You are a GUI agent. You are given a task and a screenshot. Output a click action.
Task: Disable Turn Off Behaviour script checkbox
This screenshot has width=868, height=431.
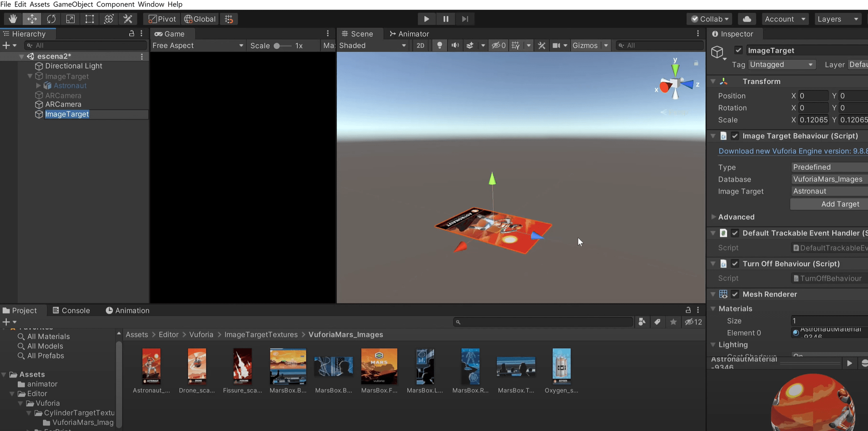735,264
